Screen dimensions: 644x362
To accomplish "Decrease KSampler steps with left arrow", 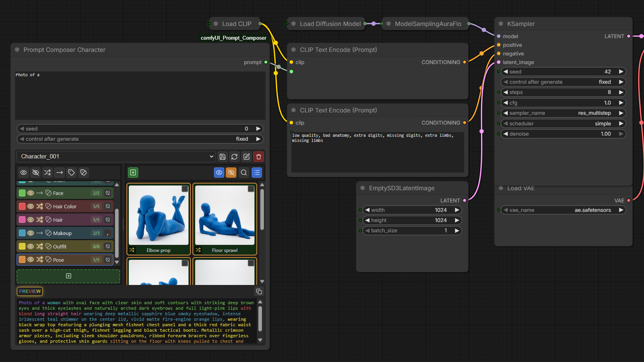I will point(506,92).
